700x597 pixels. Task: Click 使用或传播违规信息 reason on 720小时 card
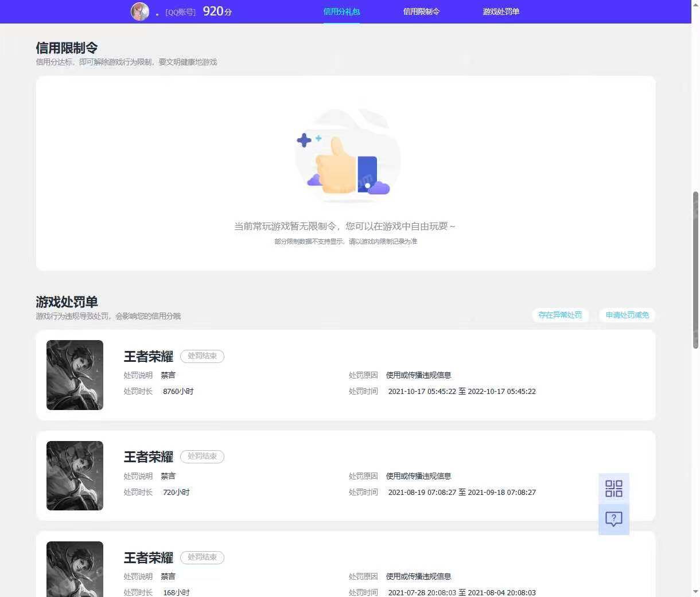tap(419, 476)
